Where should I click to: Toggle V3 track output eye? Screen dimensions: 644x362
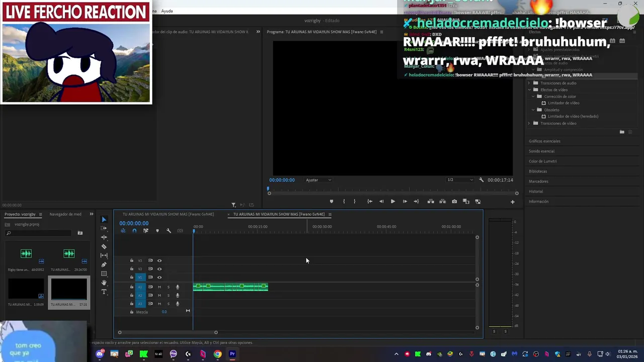pos(159,260)
